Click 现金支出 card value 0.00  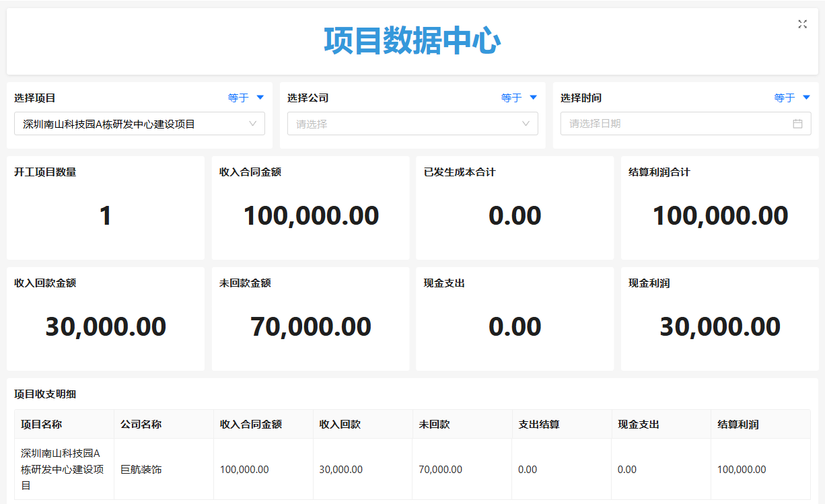(515, 327)
